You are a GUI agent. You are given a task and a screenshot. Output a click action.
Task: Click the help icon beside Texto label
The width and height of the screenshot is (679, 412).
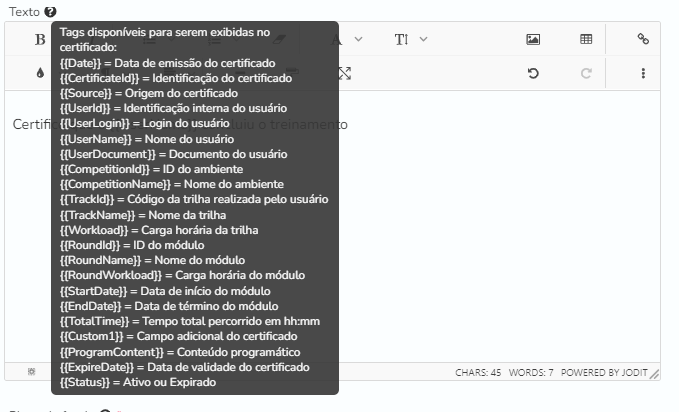click(50, 12)
